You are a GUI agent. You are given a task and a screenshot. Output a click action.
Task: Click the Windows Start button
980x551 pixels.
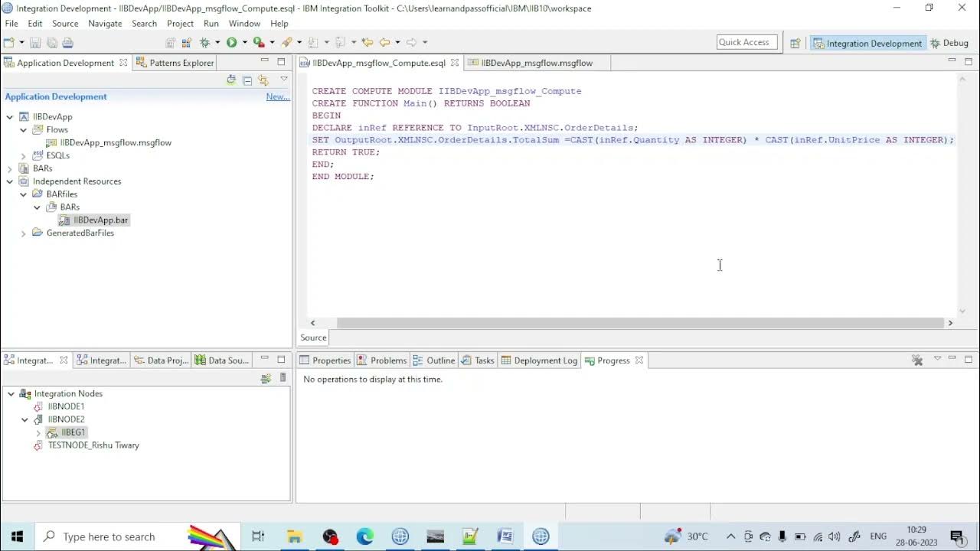click(17, 536)
